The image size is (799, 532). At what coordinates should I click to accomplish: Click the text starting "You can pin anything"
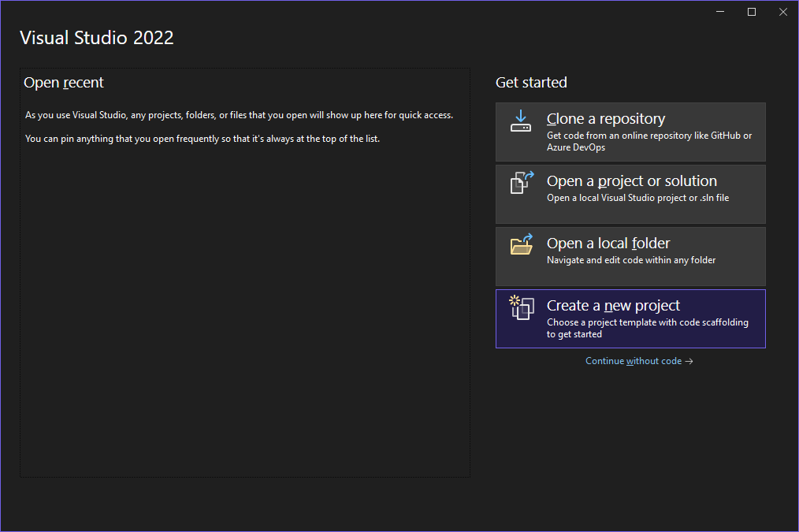coord(203,139)
